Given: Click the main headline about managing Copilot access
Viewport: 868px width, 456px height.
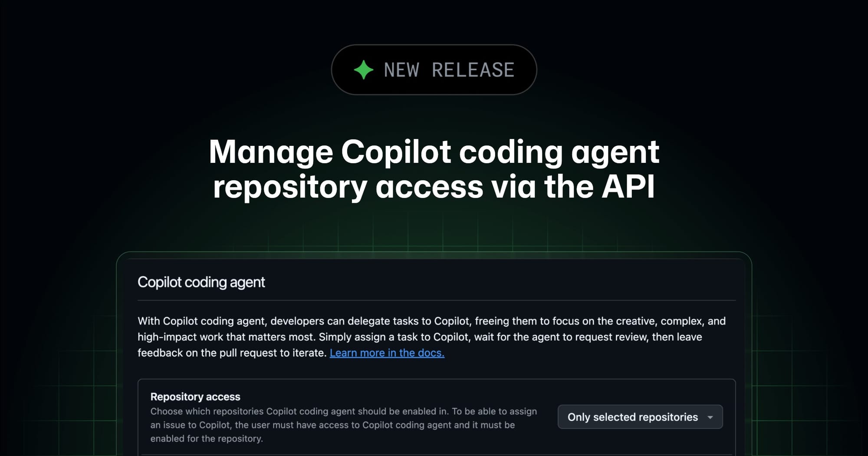Looking at the screenshot, I should 434,169.
